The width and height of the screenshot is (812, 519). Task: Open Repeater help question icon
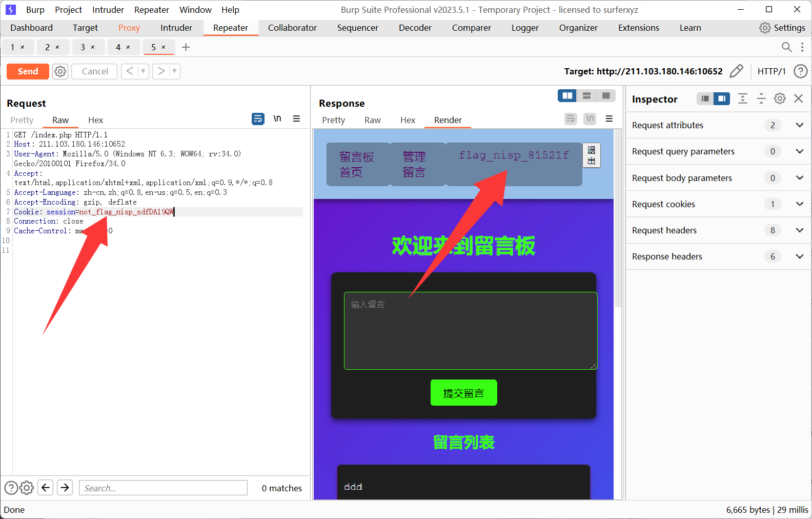[x=800, y=71]
